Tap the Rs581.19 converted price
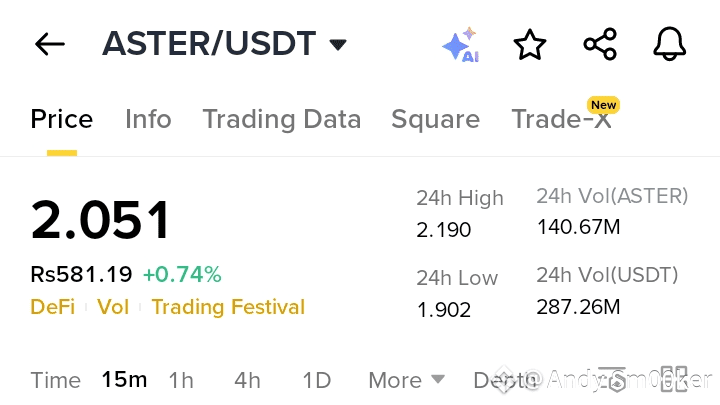The height and width of the screenshot is (405, 720). pyautogui.click(x=81, y=274)
